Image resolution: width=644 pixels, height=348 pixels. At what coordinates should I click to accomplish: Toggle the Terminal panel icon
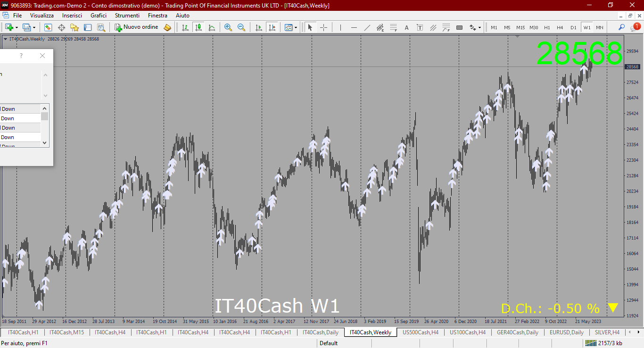pos(88,27)
